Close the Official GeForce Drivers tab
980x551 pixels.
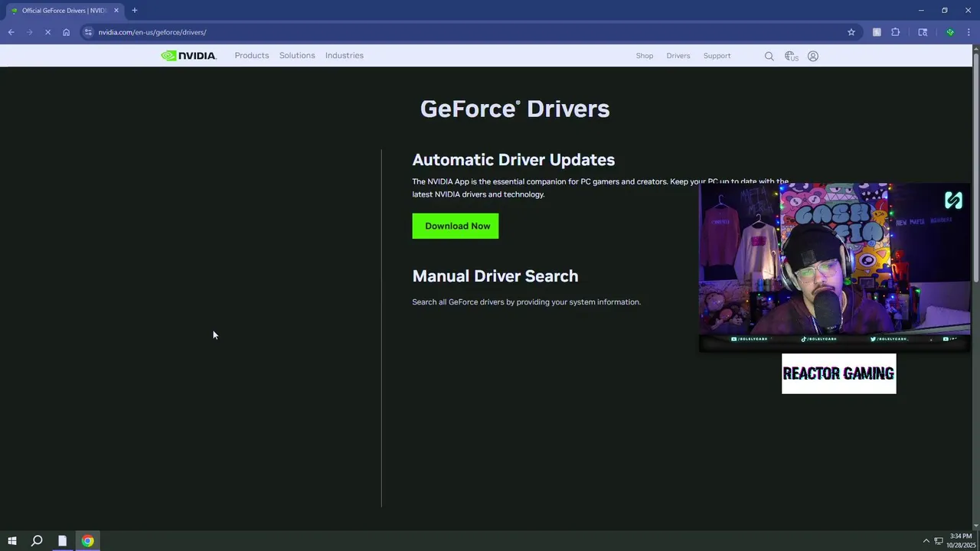[x=116, y=11]
